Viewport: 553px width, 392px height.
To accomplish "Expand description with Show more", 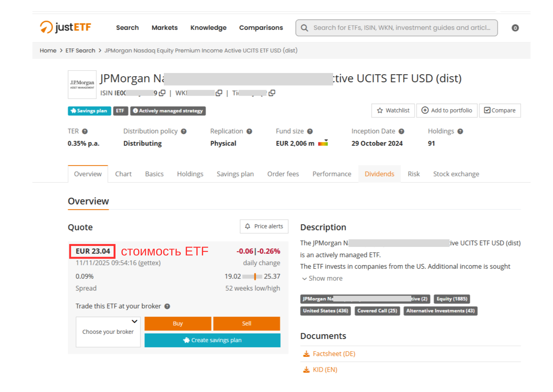I will 322,278.
